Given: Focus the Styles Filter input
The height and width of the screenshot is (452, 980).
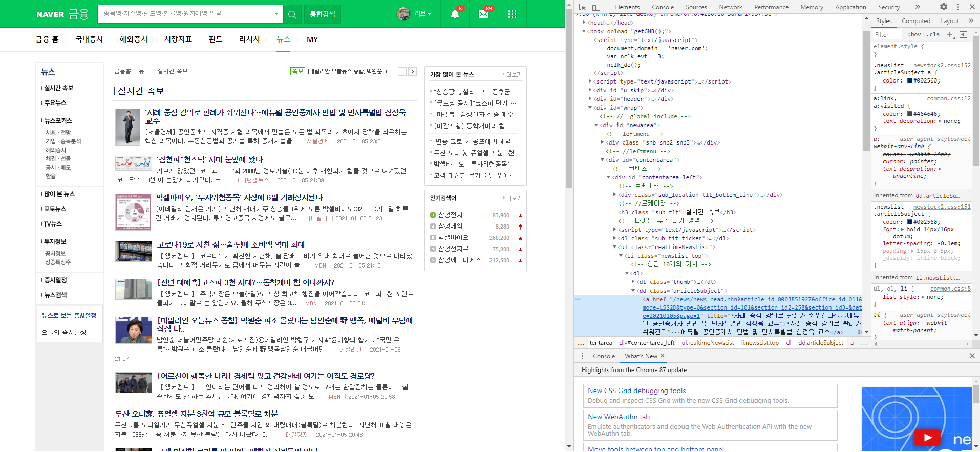Looking at the screenshot, I should pyautogui.click(x=888, y=34).
